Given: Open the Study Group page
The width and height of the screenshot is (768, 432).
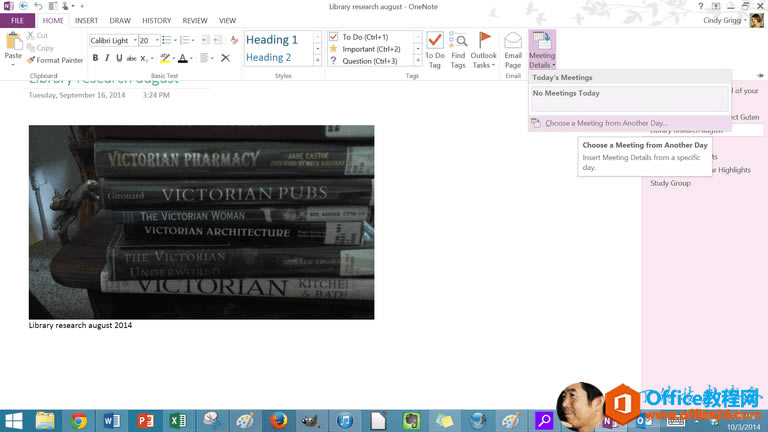Looking at the screenshot, I should pyautogui.click(x=671, y=183).
